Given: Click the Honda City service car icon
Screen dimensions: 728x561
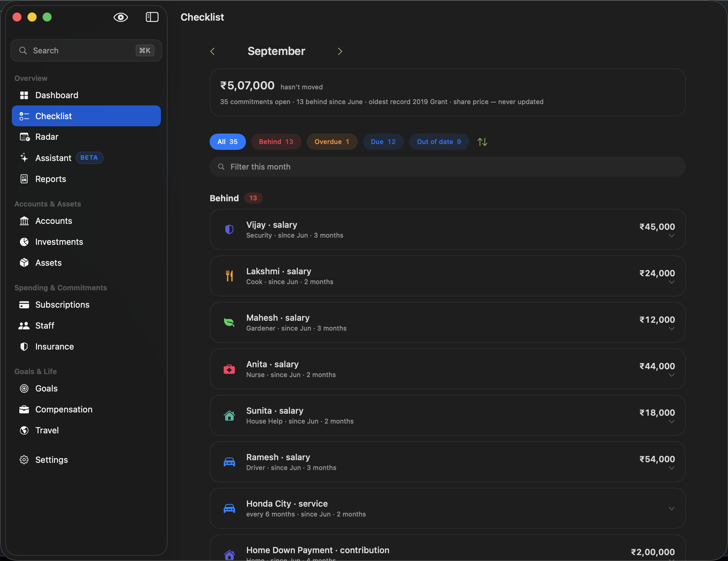Looking at the screenshot, I should 229,509.
